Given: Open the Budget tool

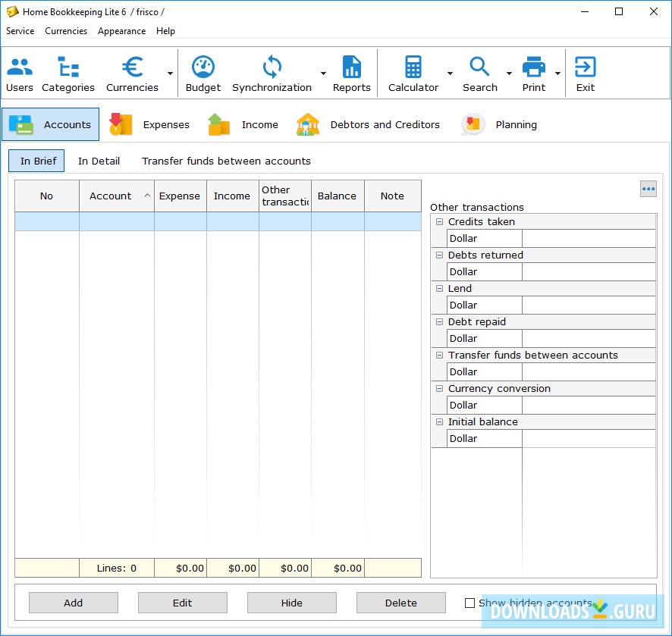Looking at the screenshot, I should pos(203,72).
